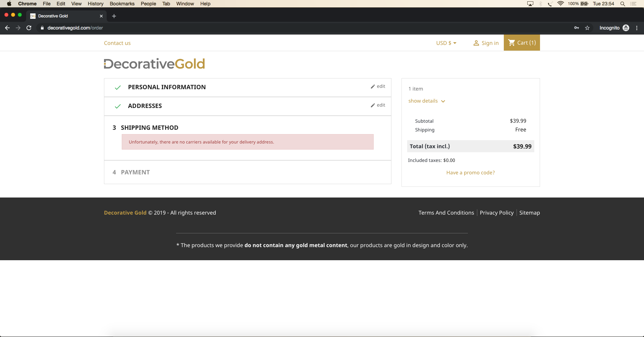Click the Incognito profile icon
Viewport: 644px width, 337px height.
tap(626, 28)
